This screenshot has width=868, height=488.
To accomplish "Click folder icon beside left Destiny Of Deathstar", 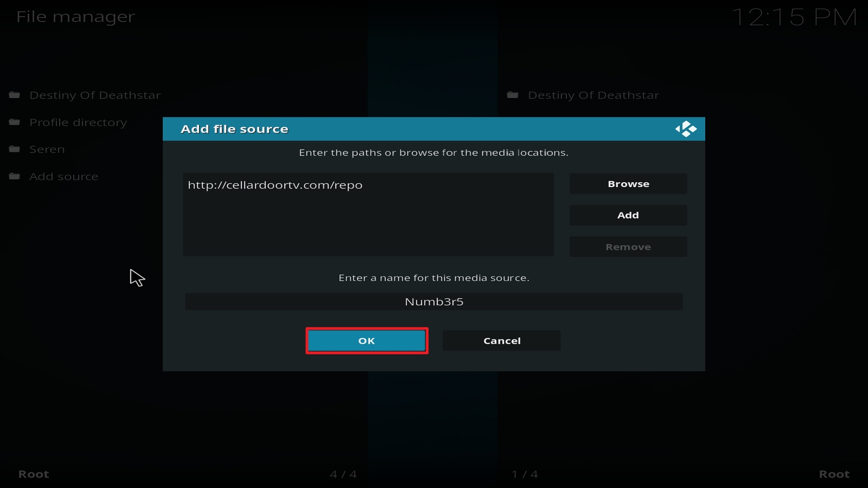I will pos(14,95).
